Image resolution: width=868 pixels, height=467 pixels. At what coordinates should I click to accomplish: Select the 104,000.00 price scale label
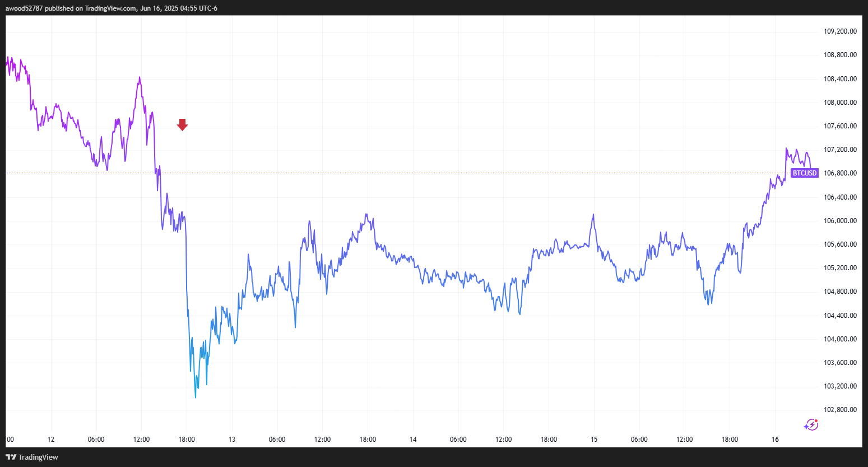click(840, 339)
